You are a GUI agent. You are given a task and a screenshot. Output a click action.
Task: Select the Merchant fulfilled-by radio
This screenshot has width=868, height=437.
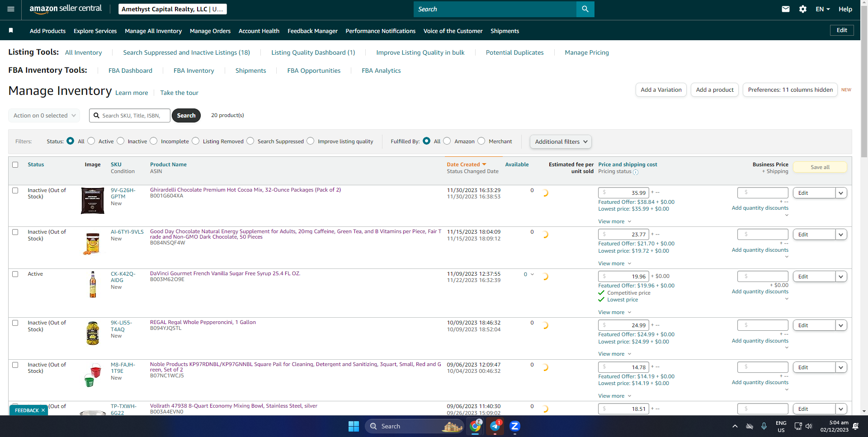[x=481, y=141]
